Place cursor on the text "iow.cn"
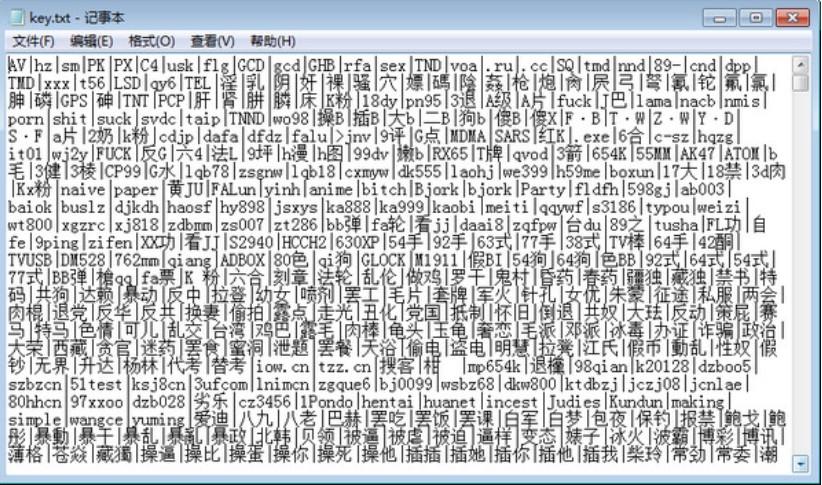Screen dimensions: 822x485 [x=282, y=367]
